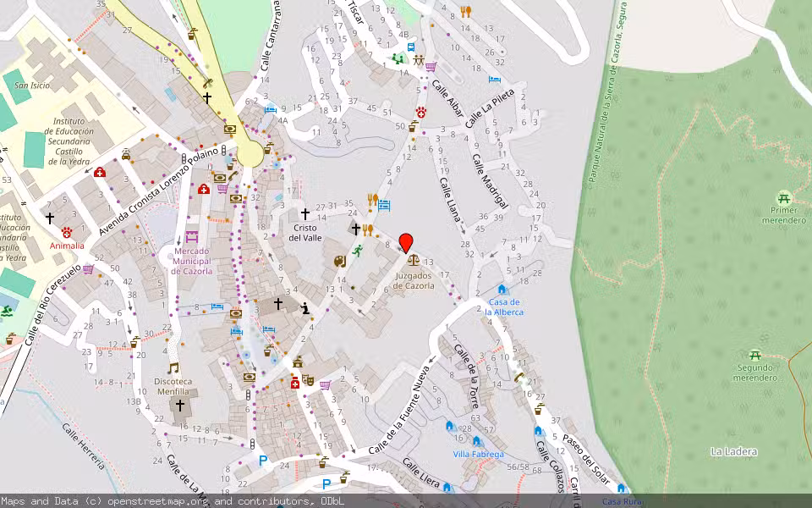
Task: Click the cross icon above Animalia
Action: point(50,218)
